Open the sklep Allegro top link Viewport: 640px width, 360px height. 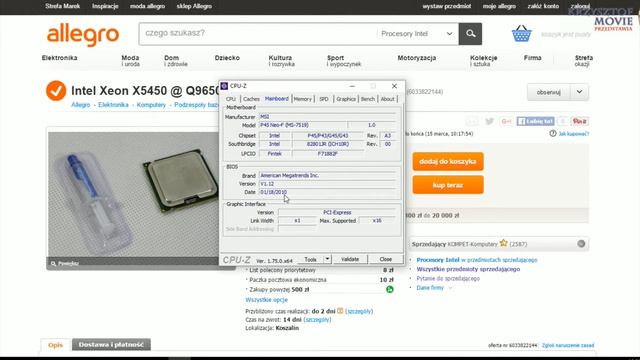(194, 6)
